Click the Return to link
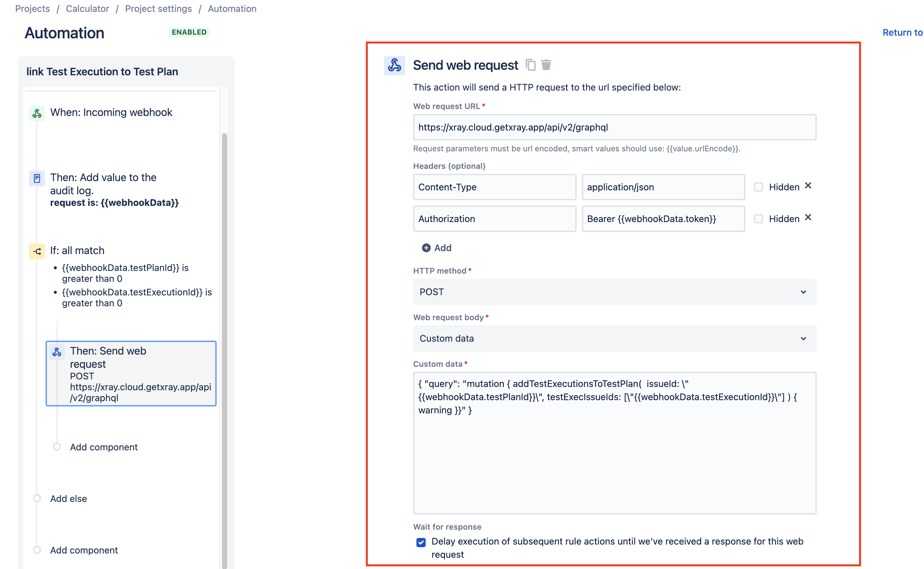Screen dimensions: 924x569 tap(902, 33)
